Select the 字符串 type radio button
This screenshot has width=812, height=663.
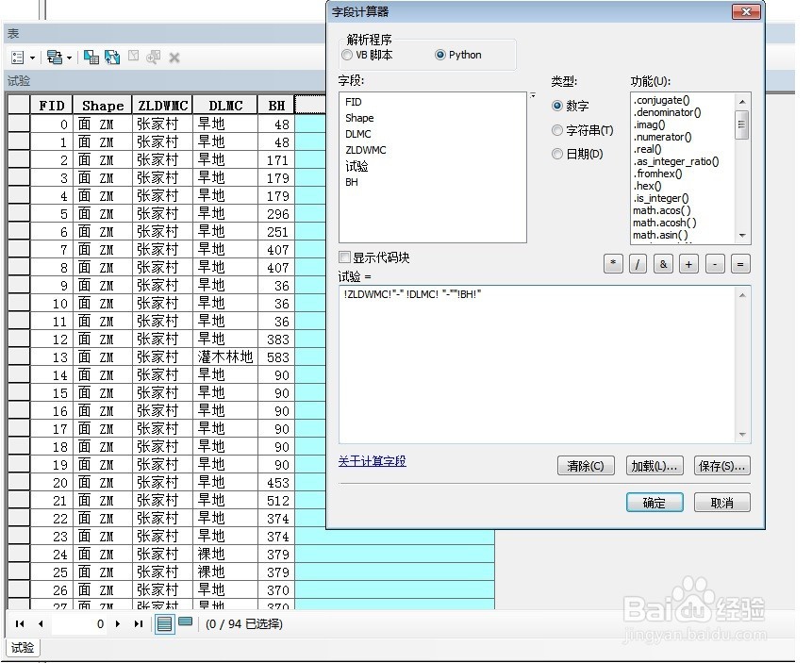(556, 130)
